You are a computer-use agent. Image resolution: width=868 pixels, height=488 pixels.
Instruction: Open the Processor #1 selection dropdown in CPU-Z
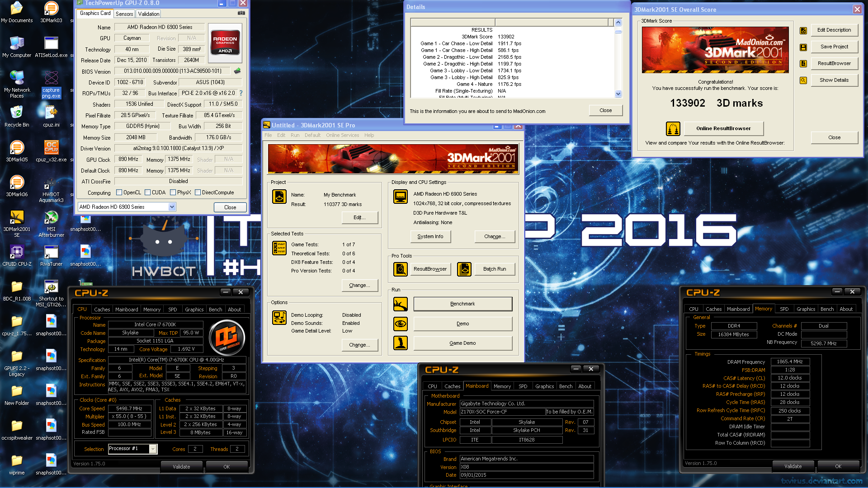[x=153, y=449]
